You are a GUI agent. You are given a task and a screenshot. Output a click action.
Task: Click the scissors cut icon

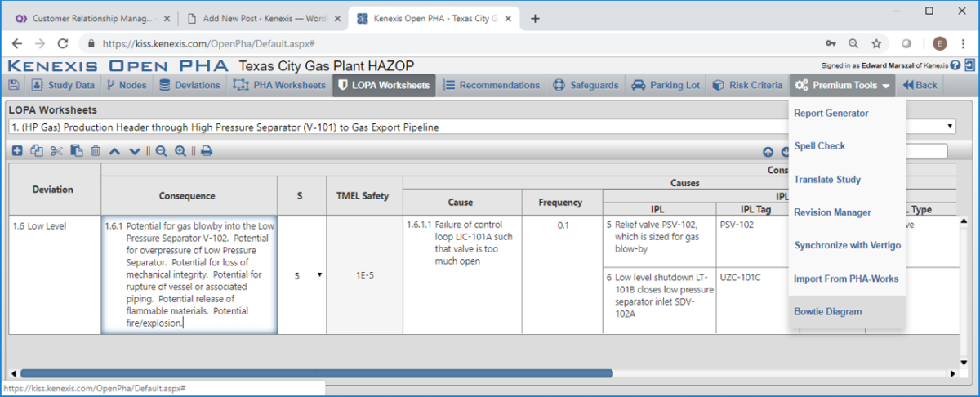[x=56, y=150]
